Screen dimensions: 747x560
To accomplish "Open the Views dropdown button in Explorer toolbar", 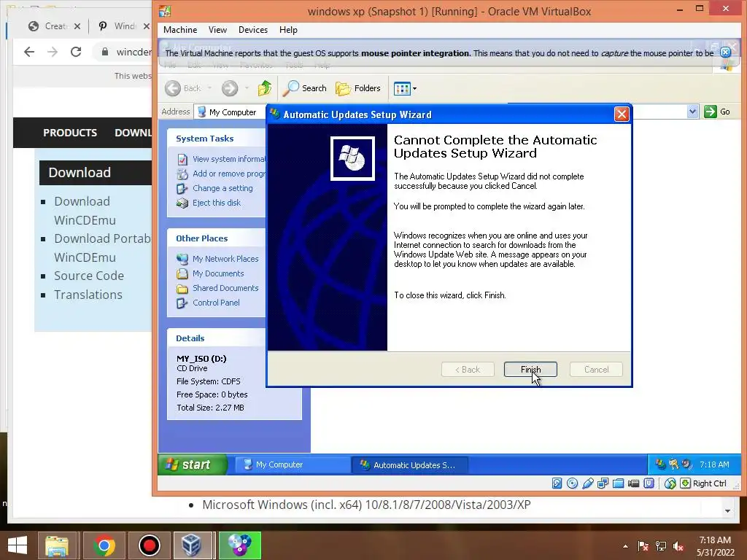I will pos(406,88).
